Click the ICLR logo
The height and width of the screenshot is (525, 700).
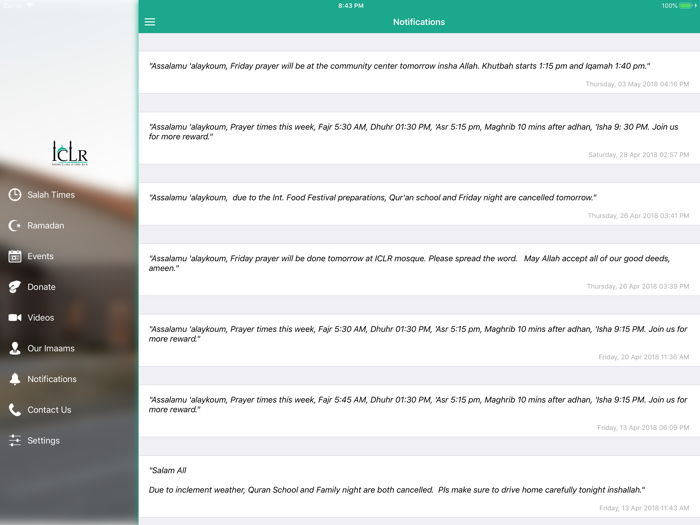70,153
